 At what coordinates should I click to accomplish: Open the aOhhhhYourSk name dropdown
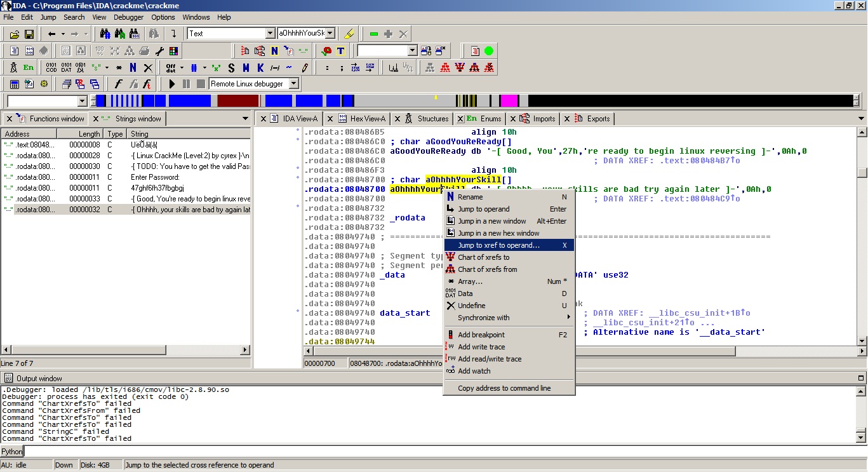tap(330, 34)
